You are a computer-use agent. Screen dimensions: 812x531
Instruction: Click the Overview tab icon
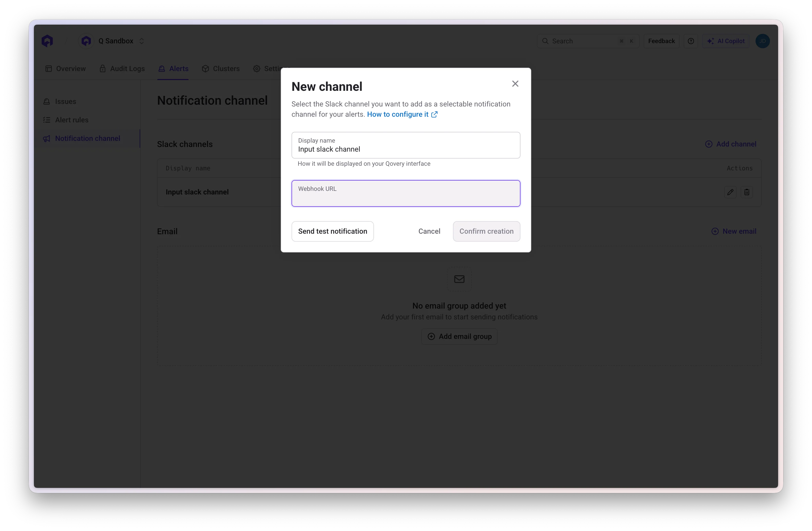pos(49,68)
